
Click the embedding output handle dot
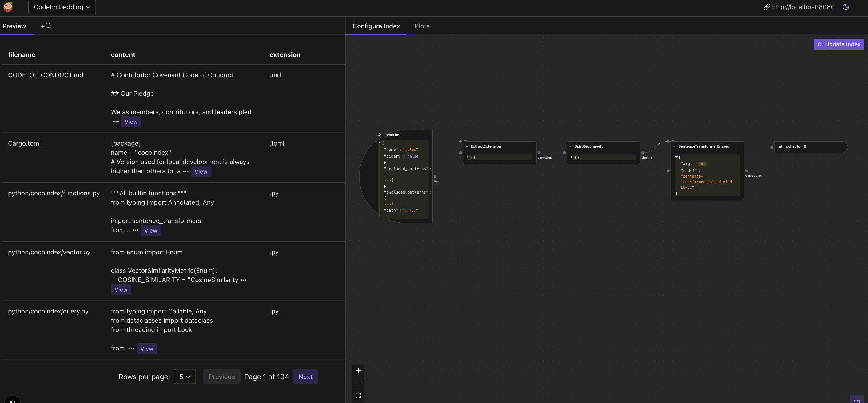pyautogui.click(x=747, y=171)
